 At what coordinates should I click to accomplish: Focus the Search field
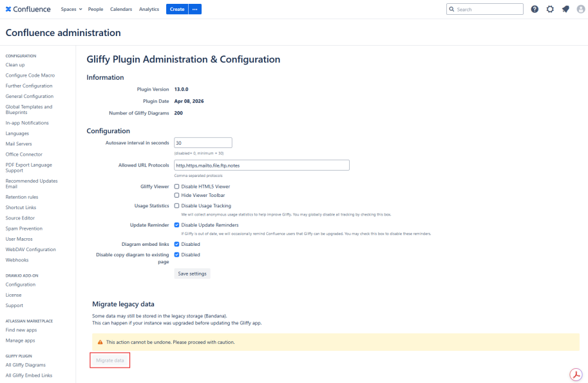click(x=484, y=9)
